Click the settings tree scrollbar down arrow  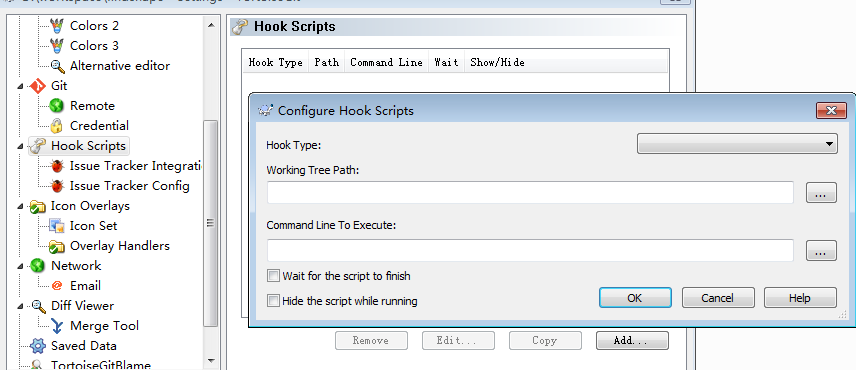pos(211,361)
